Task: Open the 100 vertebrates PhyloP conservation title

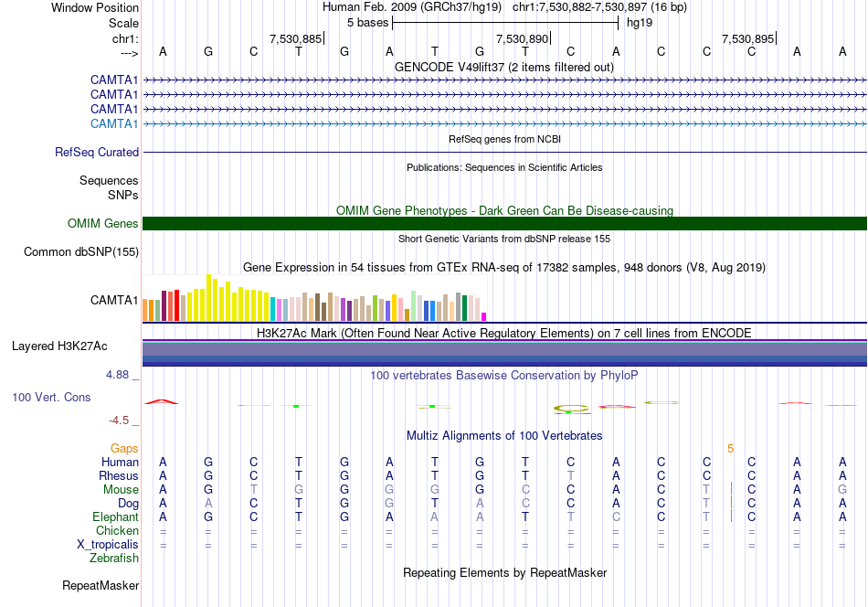Action: click(x=503, y=375)
